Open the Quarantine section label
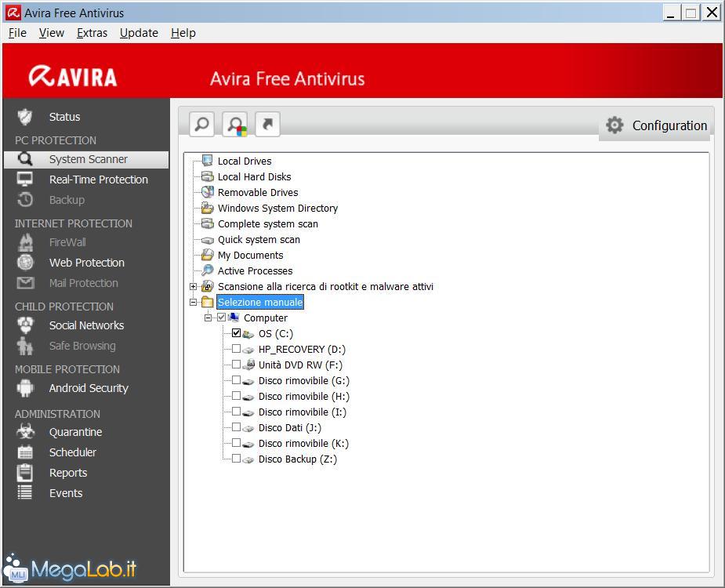Screen dimensions: 725x588 (76, 432)
